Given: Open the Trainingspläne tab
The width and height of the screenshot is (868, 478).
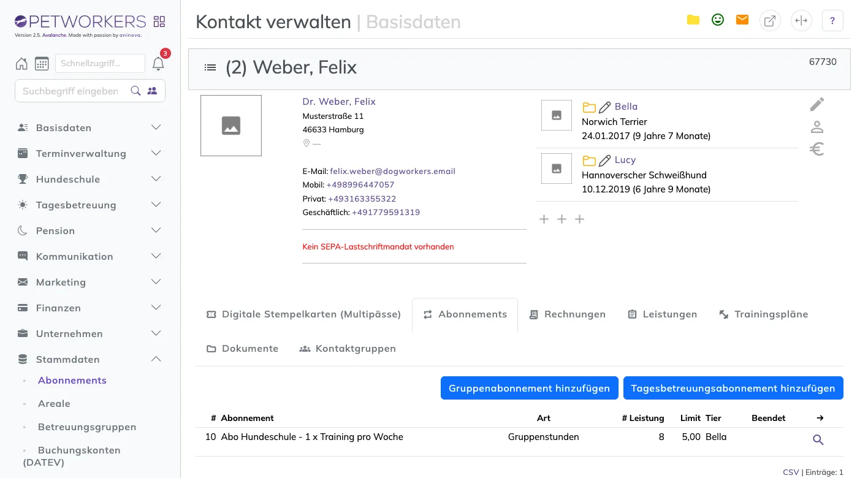Looking at the screenshot, I should (x=763, y=314).
